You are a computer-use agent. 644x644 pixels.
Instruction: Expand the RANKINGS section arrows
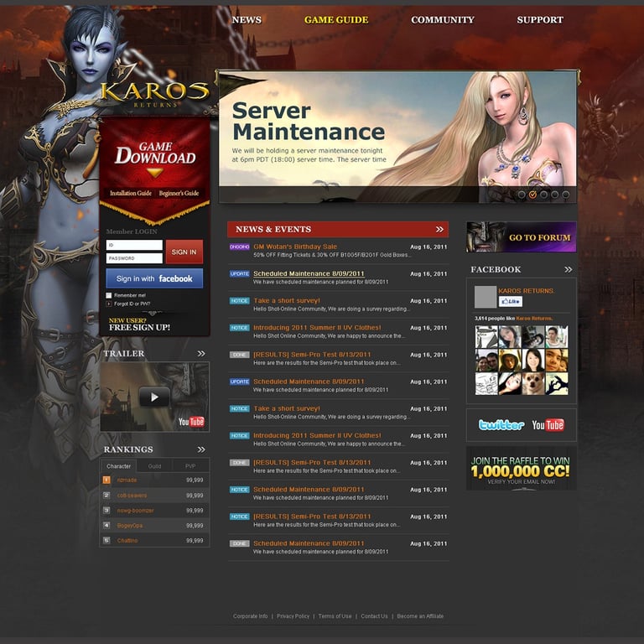201,449
